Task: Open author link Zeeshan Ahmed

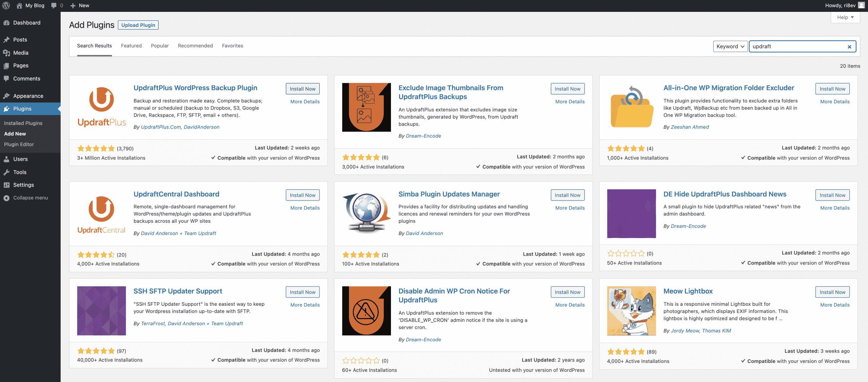Action: click(690, 127)
